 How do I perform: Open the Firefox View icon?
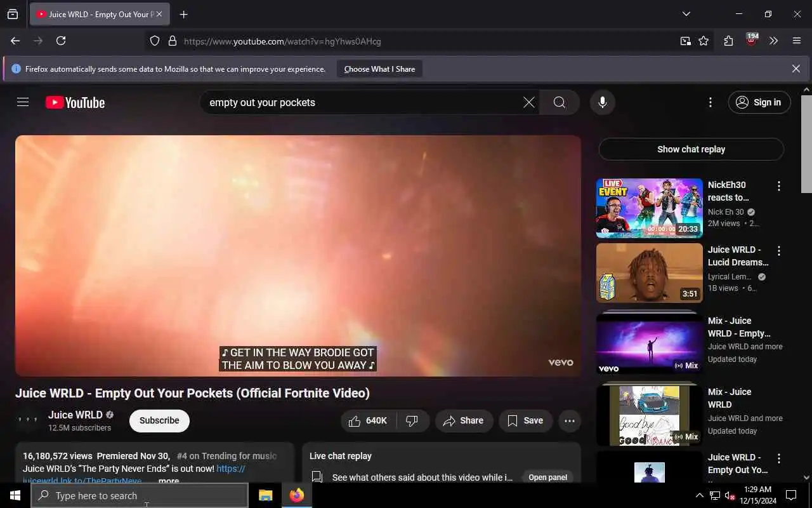click(x=13, y=14)
